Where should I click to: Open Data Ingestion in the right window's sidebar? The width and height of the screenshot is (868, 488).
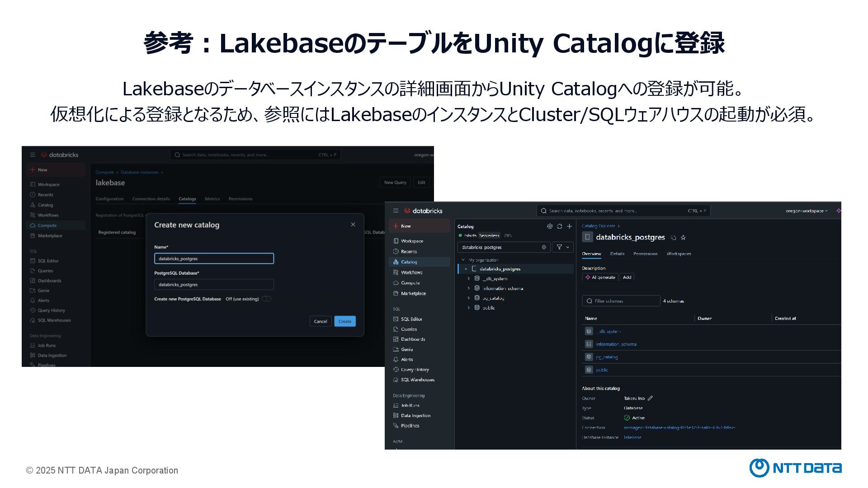(419, 416)
